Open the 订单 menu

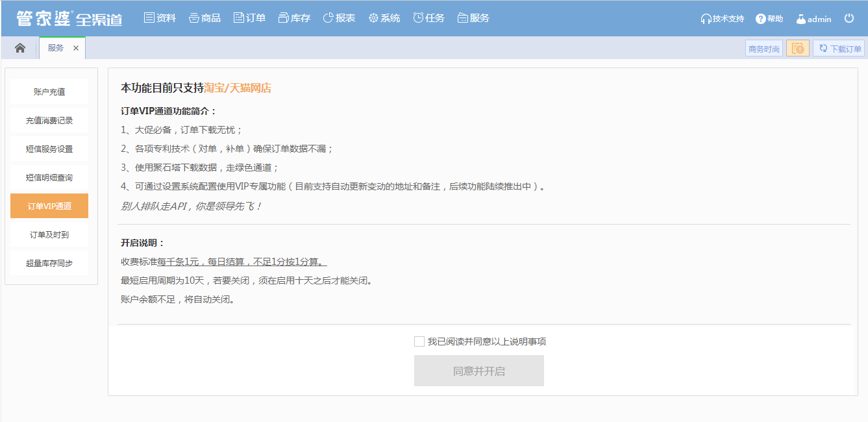pyautogui.click(x=249, y=18)
